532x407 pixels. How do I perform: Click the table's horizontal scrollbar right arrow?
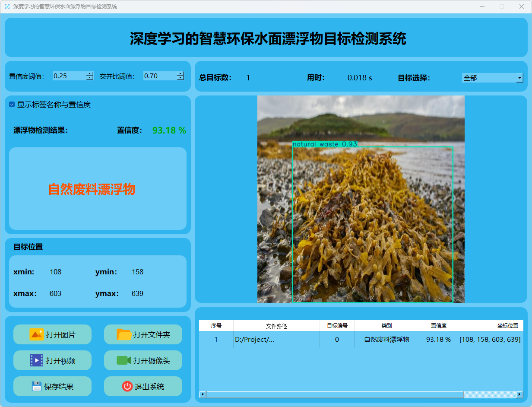coord(519,394)
